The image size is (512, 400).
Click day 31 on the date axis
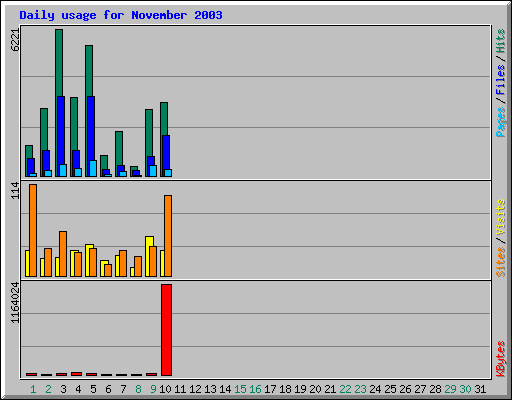(480, 389)
